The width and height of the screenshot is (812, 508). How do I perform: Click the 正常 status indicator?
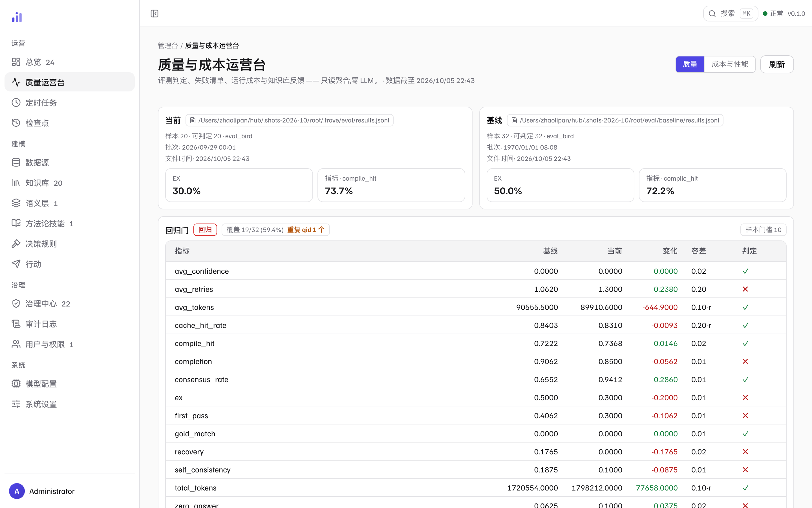[773, 14]
